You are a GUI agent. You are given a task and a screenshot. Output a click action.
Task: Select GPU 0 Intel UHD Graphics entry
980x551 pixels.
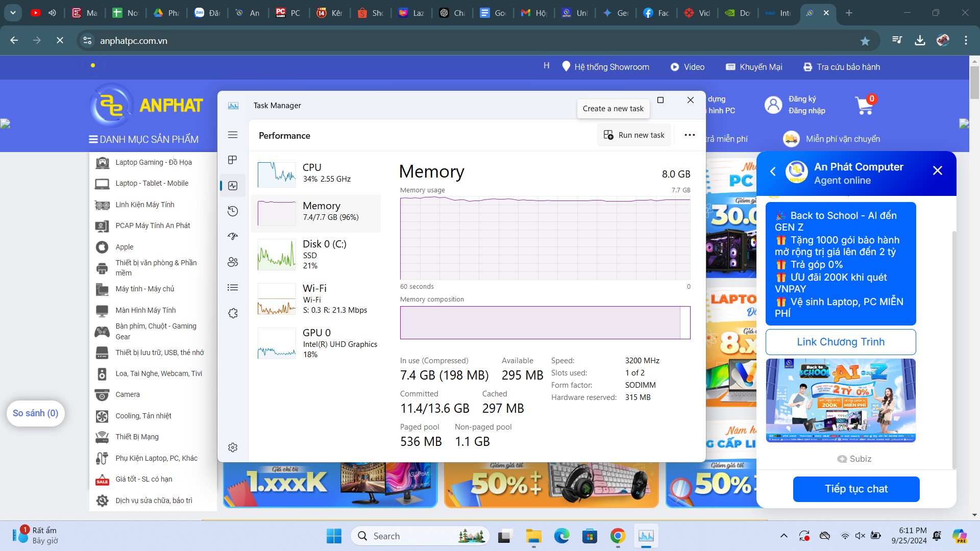point(316,343)
